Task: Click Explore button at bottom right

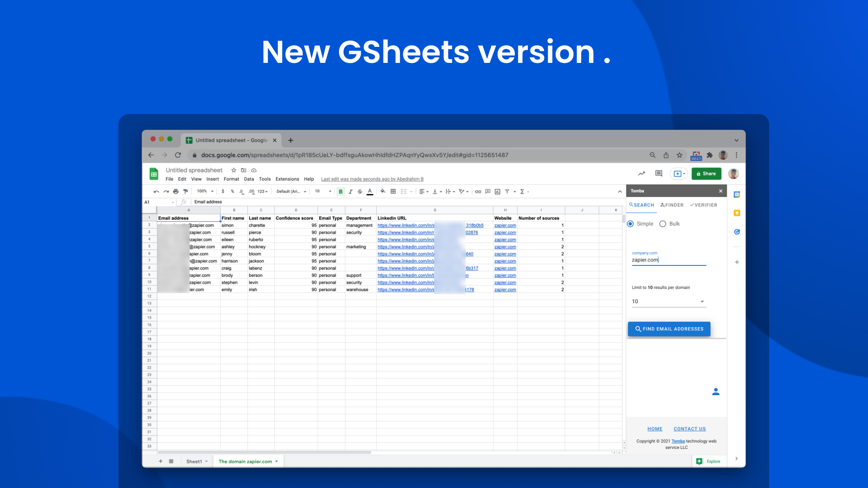Action: [x=708, y=462]
